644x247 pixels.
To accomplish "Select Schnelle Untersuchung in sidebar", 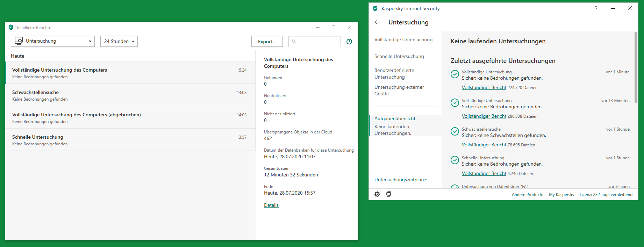I will coord(399,56).
